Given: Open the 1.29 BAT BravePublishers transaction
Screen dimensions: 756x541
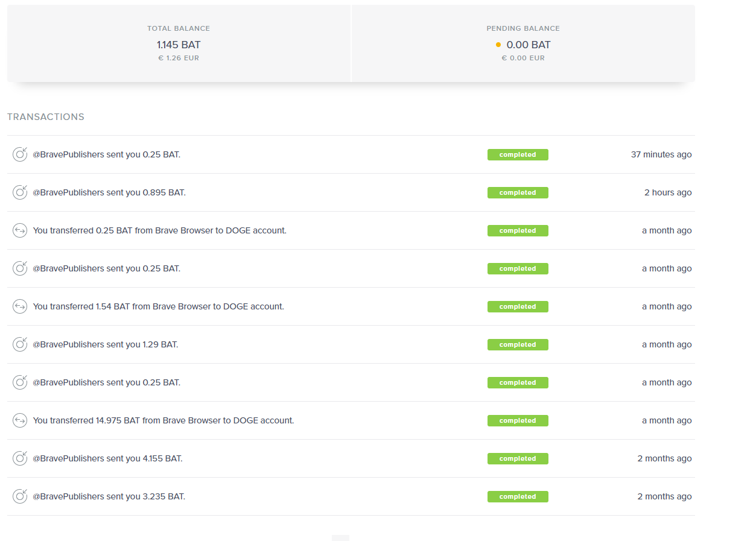Looking at the screenshot, I should coord(106,344).
